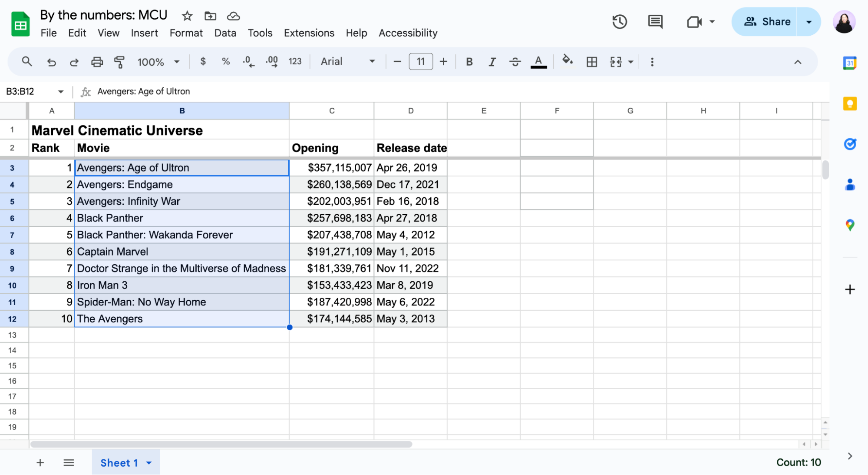
Task: Toggle italic formatting
Action: click(492, 62)
